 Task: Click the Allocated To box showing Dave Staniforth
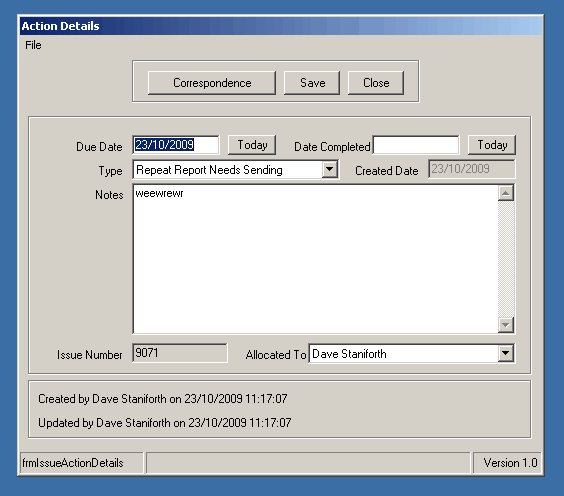point(404,354)
